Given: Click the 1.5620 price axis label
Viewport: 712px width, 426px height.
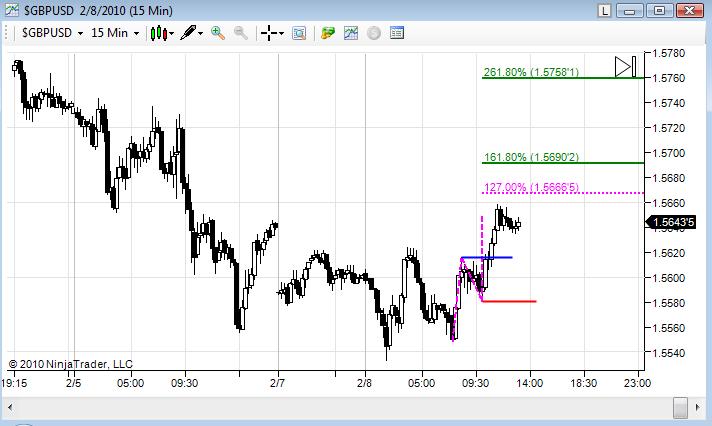Looking at the screenshot, I should 668,253.
